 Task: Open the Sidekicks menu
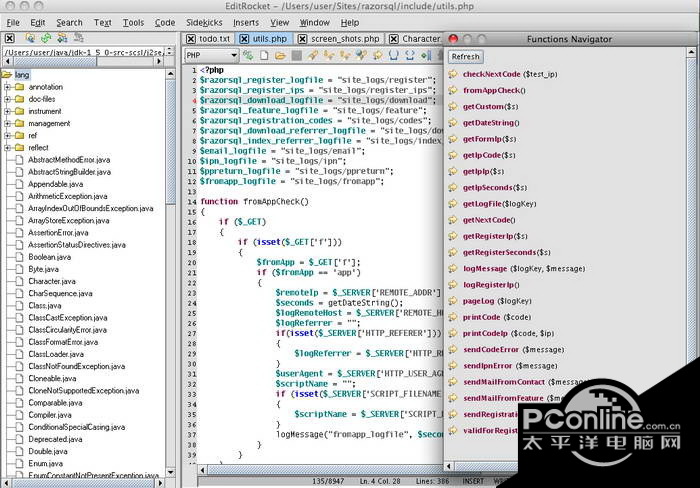[x=203, y=22]
